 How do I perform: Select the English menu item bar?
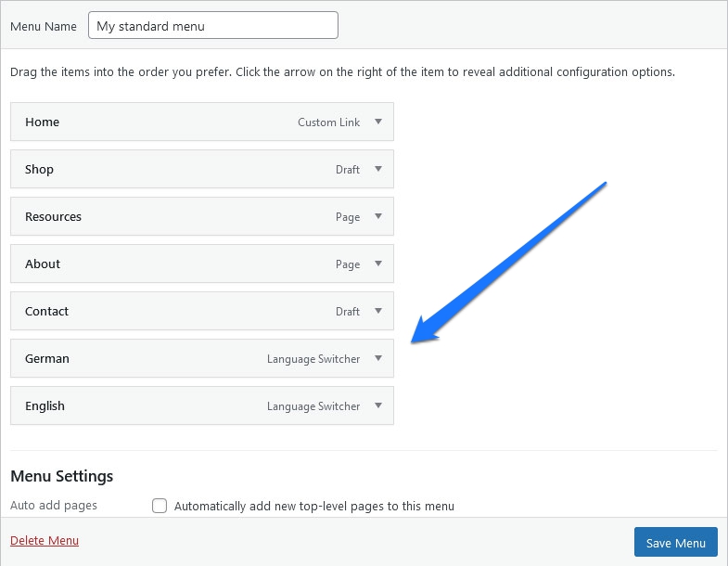[202, 405]
